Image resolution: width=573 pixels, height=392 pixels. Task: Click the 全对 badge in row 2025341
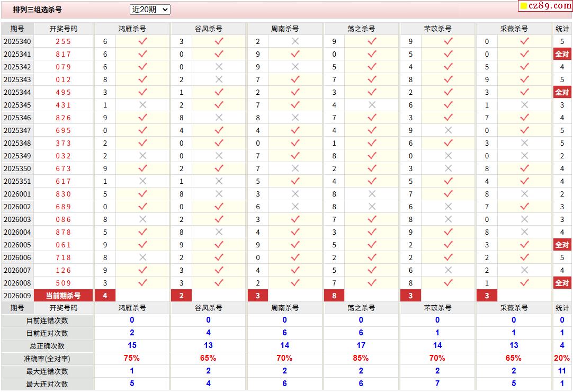(562, 54)
